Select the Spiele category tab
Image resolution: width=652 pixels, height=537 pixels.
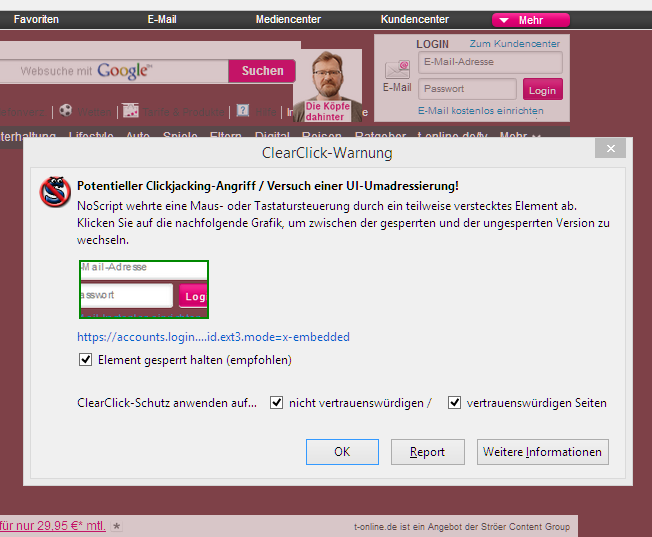click(180, 136)
